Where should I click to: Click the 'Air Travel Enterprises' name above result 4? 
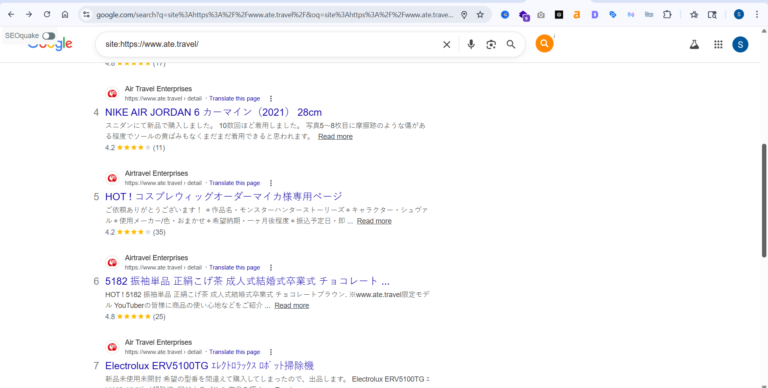158,89
